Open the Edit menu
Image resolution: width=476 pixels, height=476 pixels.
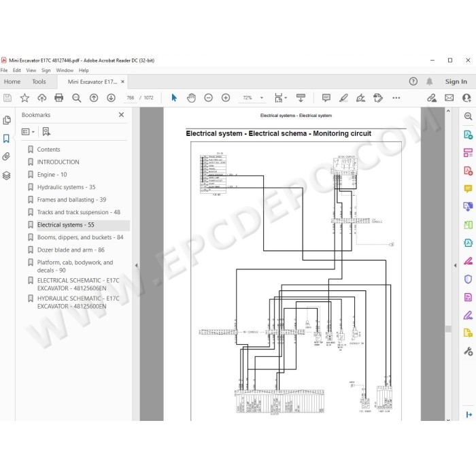pyautogui.click(x=17, y=70)
